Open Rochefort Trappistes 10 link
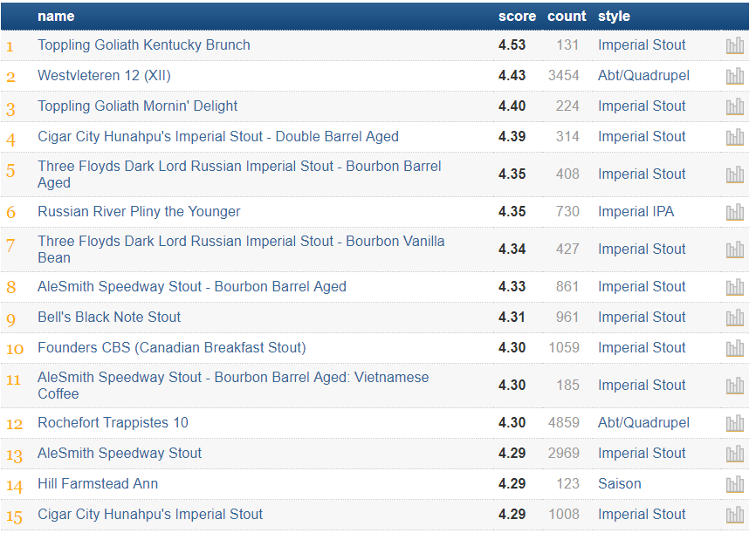This screenshot has height=533, width=756. 113,422
